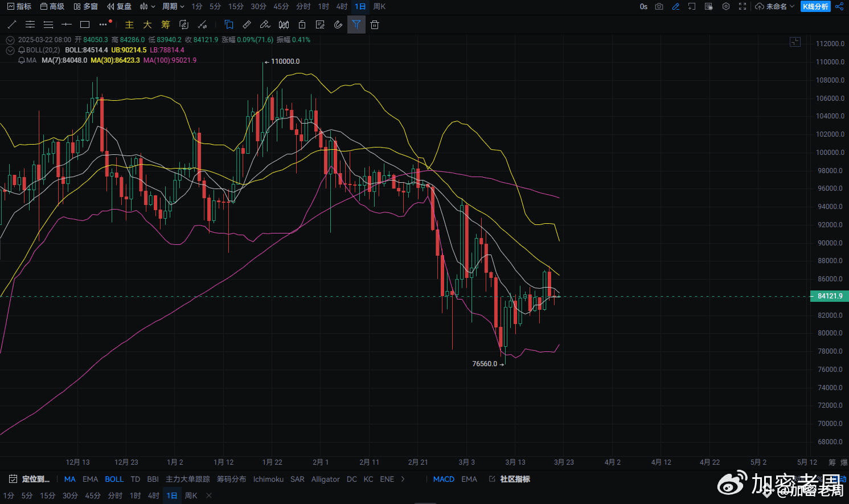Image resolution: width=849 pixels, height=504 pixels.
Task: Toggle the MA indicator at bottom bar
Action: point(70,479)
